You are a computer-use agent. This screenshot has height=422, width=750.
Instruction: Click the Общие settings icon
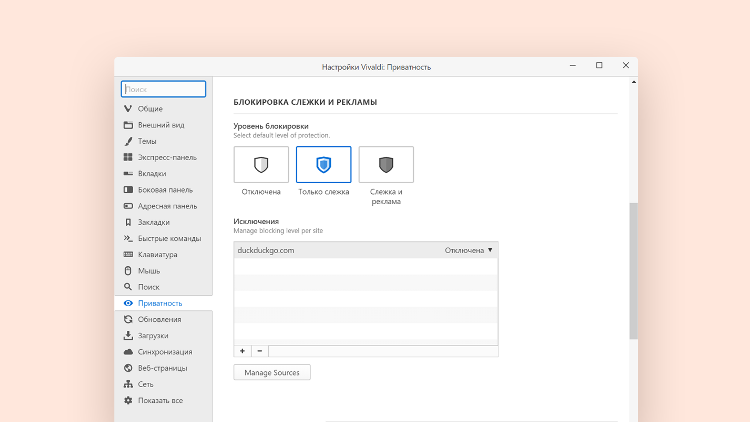[x=128, y=108]
